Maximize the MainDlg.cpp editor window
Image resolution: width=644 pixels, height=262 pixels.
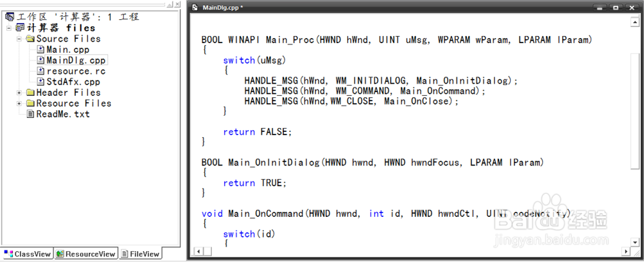click(x=615, y=7)
